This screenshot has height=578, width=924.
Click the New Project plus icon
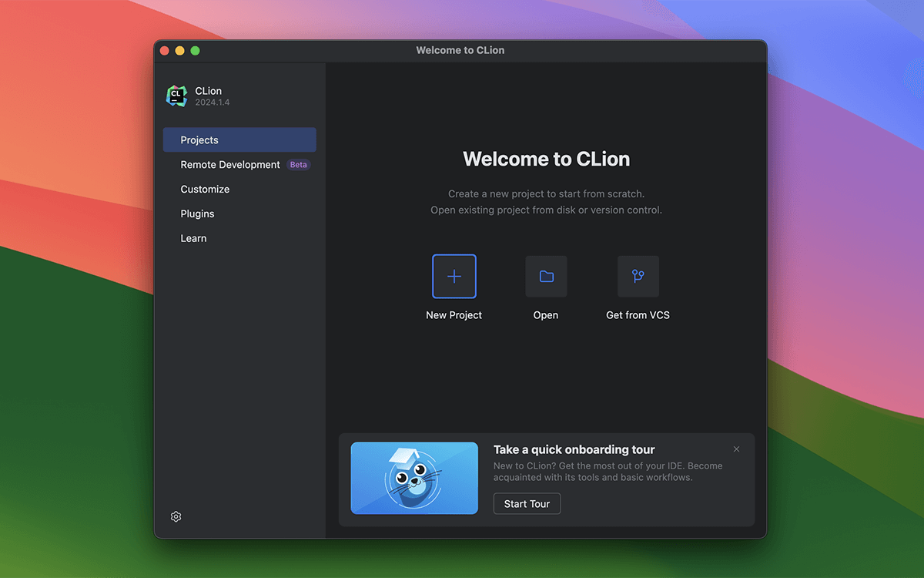coord(454,277)
